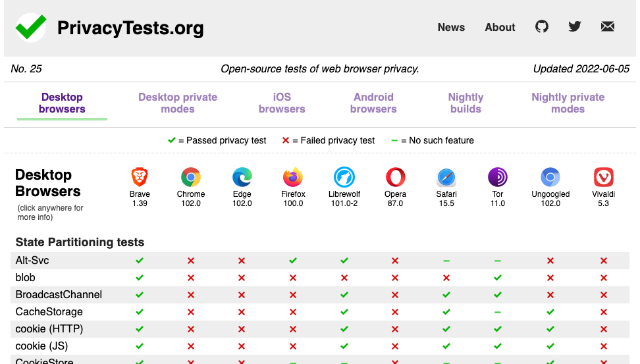Click the Tor browser icon

click(498, 177)
